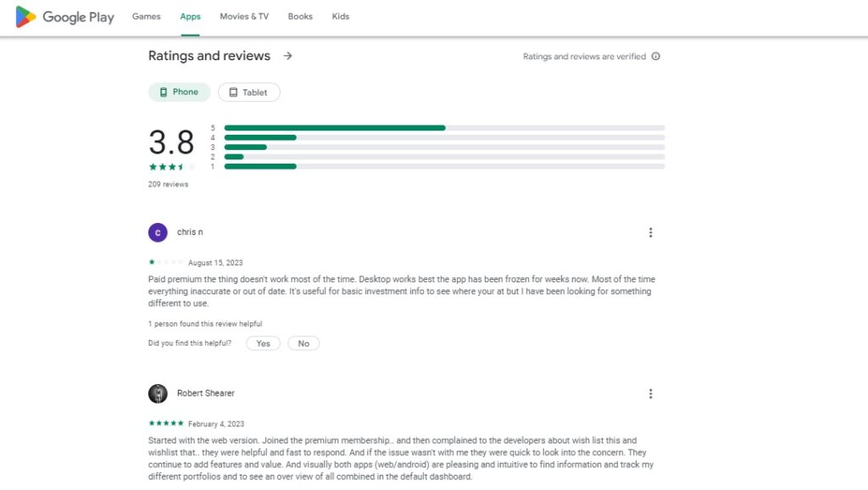Mark chris n's review helpful with Yes
Image resolution: width=868 pixels, height=490 pixels.
click(263, 343)
